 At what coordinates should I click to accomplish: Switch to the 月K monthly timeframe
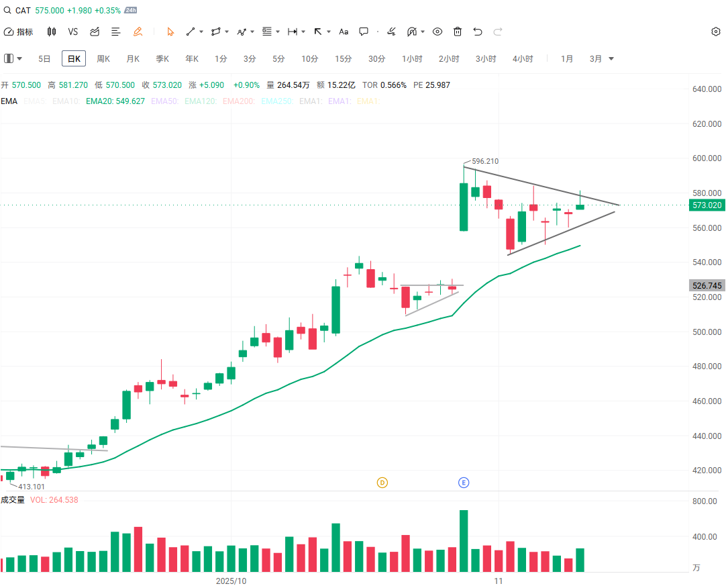[x=133, y=59]
